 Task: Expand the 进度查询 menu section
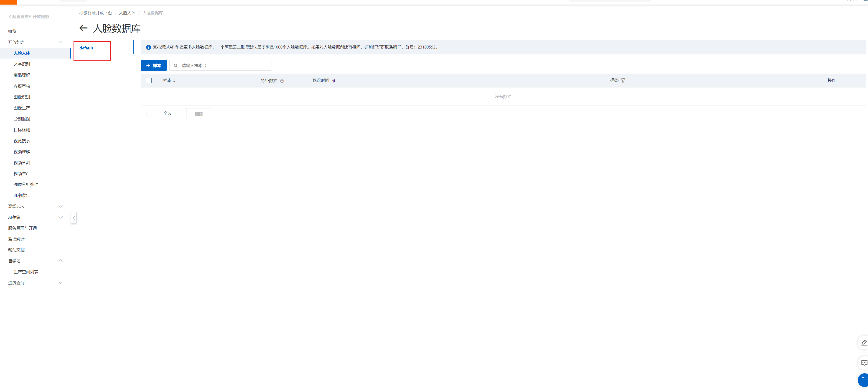click(x=61, y=283)
